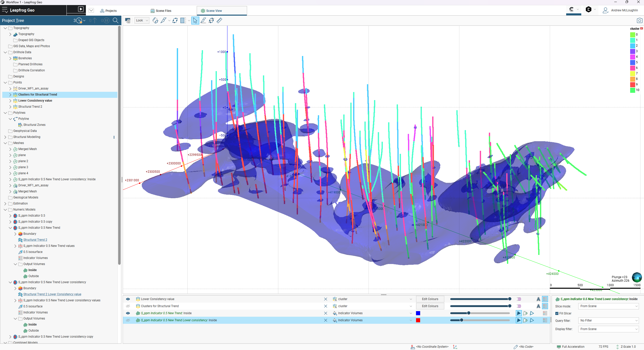
Task: Click the Select arrow cursor tool
Action: [195, 21]
